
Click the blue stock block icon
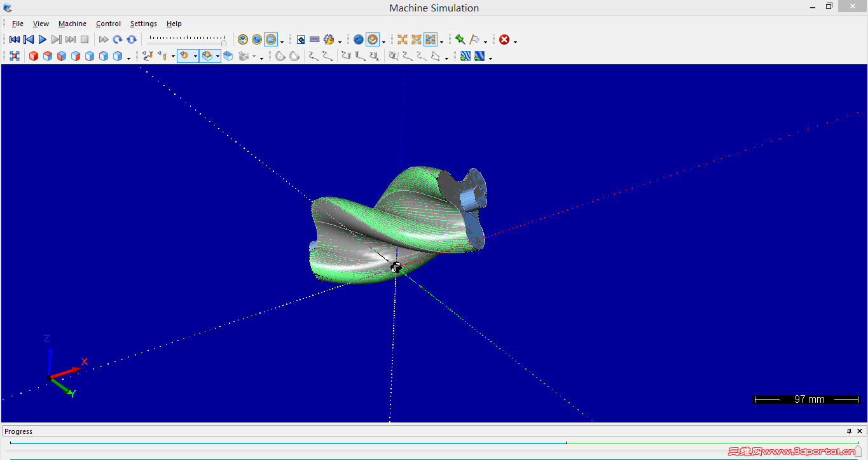click(x=228, y=56)
